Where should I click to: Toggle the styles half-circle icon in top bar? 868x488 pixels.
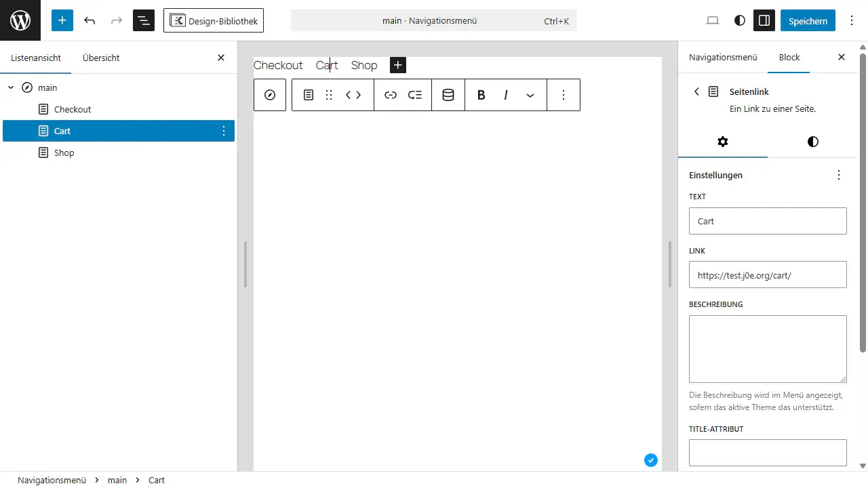pyautogui.click(x=740, y=20)
